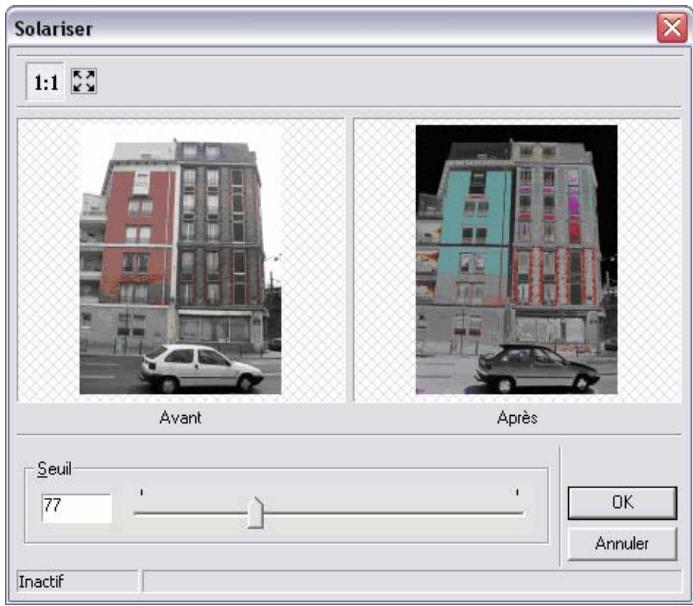This screenshot has height=606, width=693.
Task: Click the left tick mark above the slider
Action: (x=141, y=492)
